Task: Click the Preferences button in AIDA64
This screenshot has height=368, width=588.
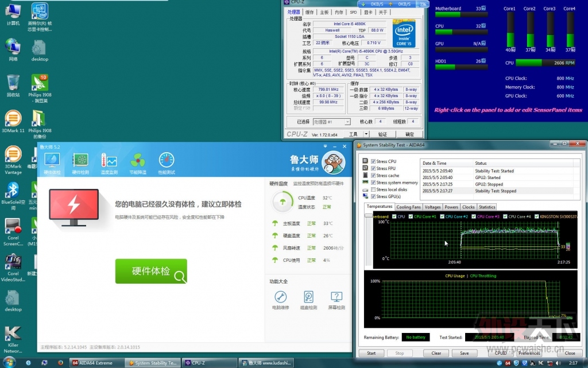Action: tap(529, 353)
